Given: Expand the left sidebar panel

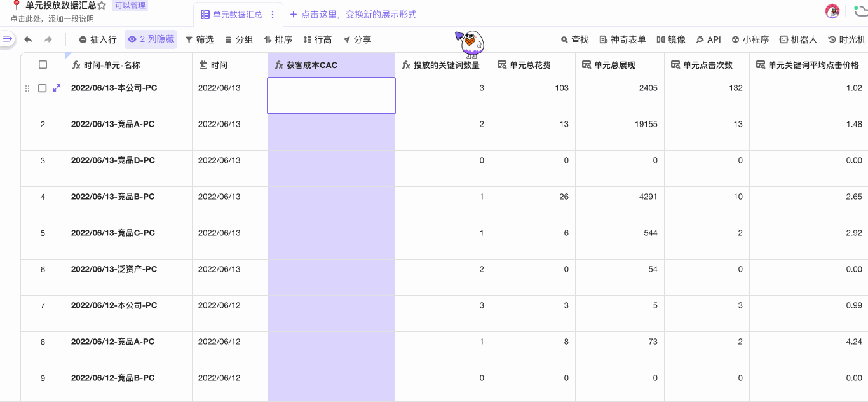Looking at the screenshot, I should tap(8, 39).
